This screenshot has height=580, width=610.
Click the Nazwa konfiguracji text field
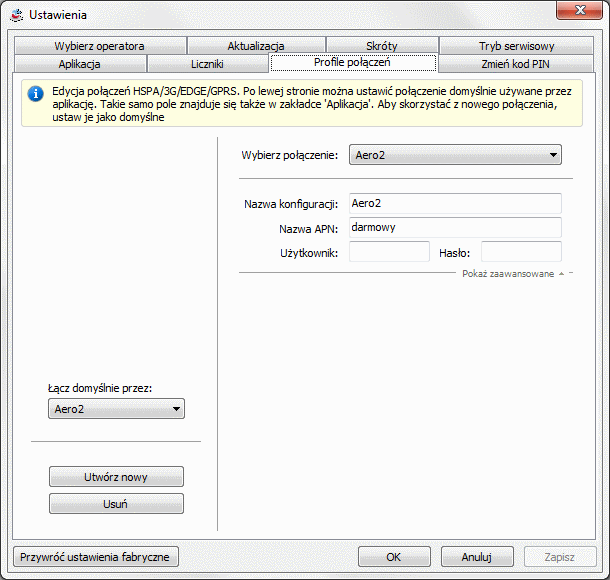455,203
